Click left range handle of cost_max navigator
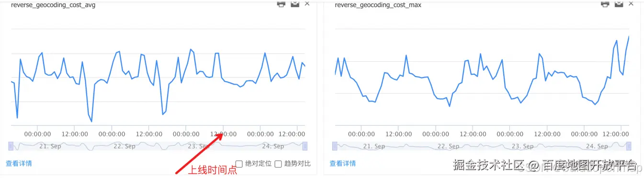 pos(335,146)
